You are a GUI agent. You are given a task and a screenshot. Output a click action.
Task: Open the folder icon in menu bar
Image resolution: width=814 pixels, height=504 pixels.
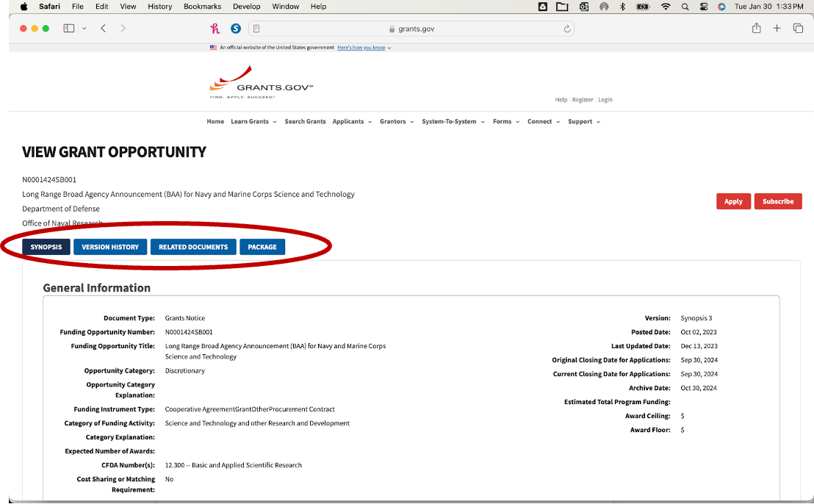[x=562, y=7]
